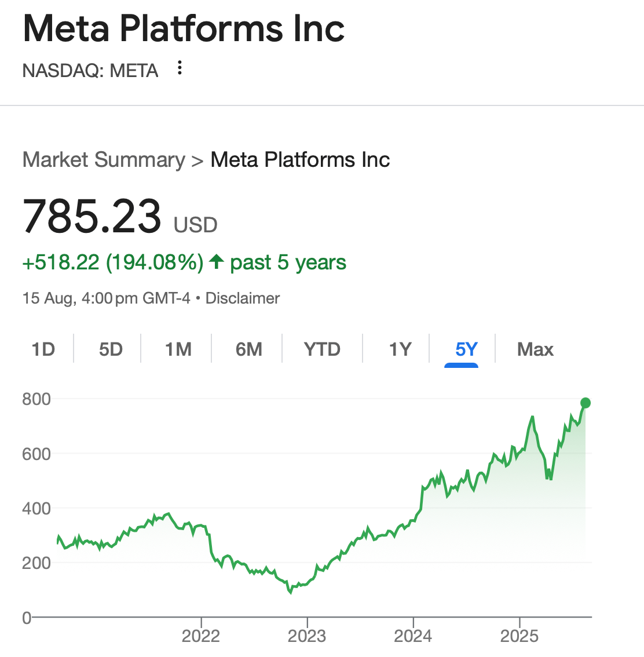Image resolution: width=644 pixels, height=657 pixels.
Task: Click the green upward arrow icon
Action: point(217,261)
